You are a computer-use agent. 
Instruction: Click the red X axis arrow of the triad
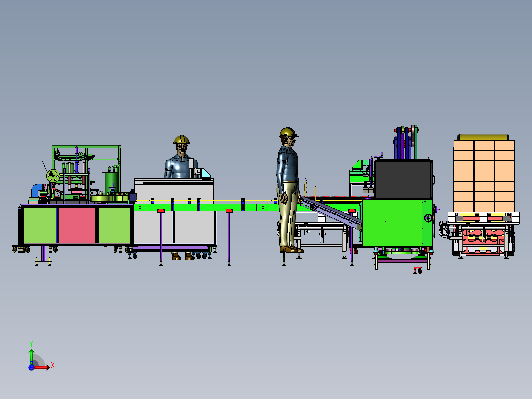pos(42,367)
